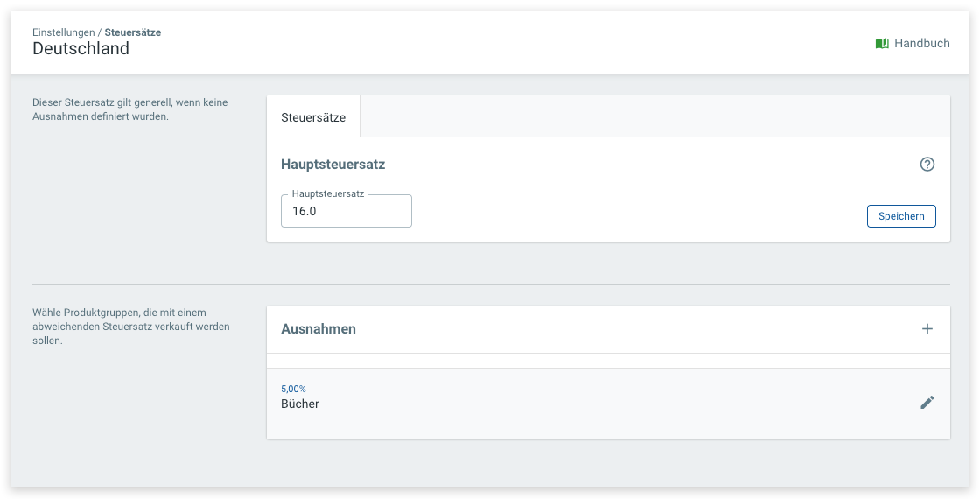980x499 pixels.
Task: Save with the Speichern button
Action: [x=901, y=216]
